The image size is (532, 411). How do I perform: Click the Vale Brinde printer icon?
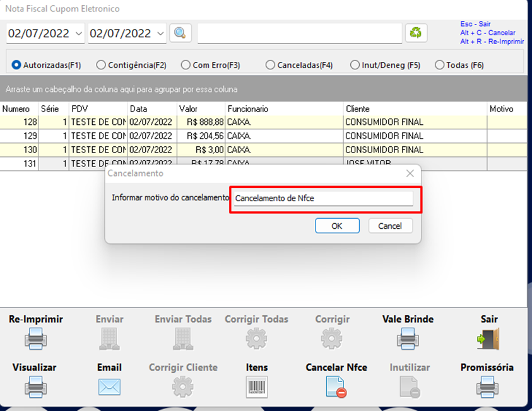point(408,339)
